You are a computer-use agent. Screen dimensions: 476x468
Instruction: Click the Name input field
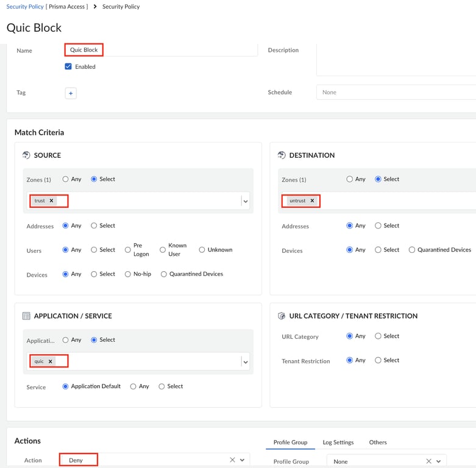[177, 50]
